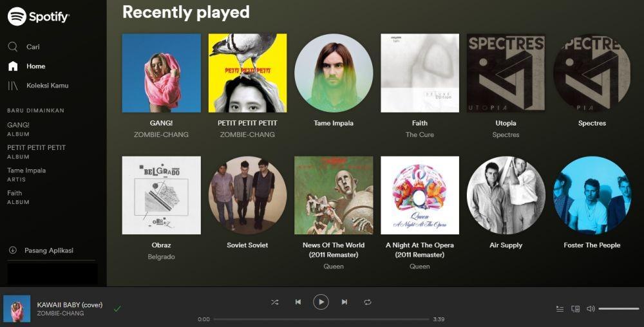Click ZOMBIE-CHANG in the now playing bar
The image size is (644, 327).
61,313
